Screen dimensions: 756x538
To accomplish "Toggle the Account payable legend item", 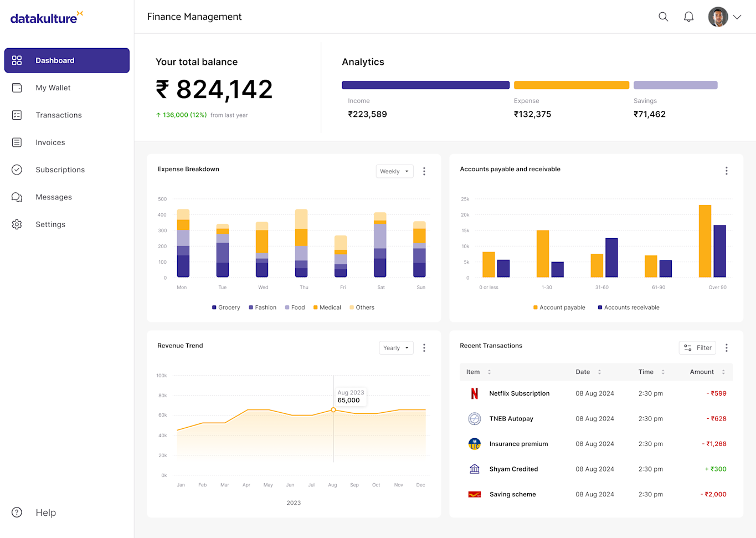I will [559, 307].
